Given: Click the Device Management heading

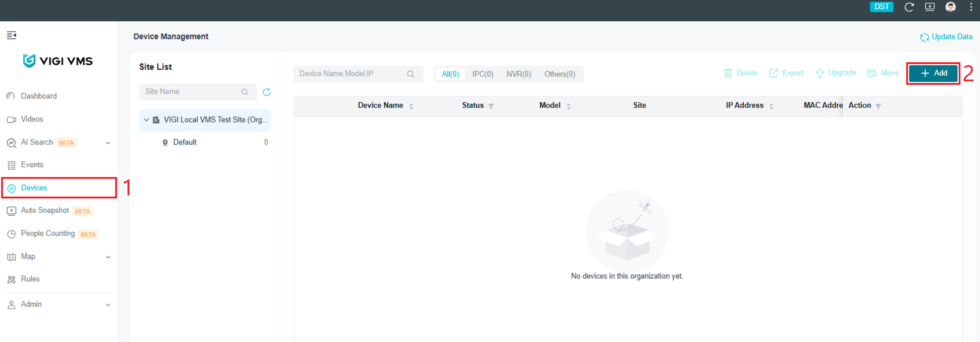Looking at the screenshot, I should tap(171, 37).
